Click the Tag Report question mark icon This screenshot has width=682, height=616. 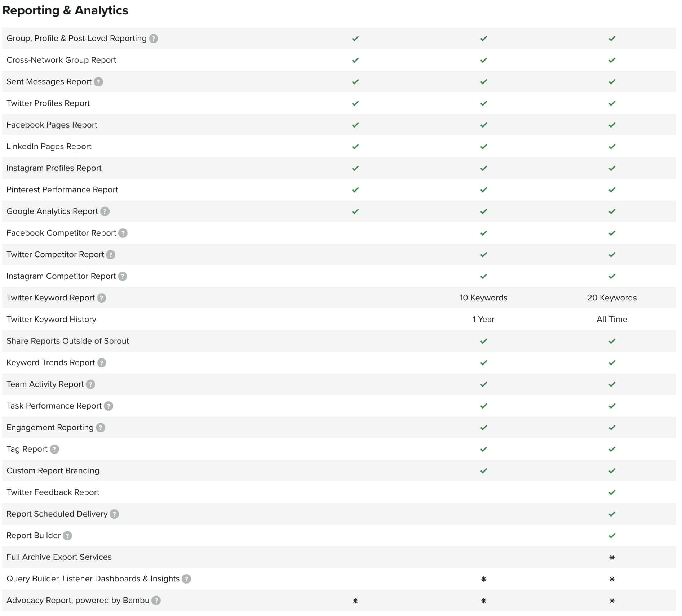(54, 449)
